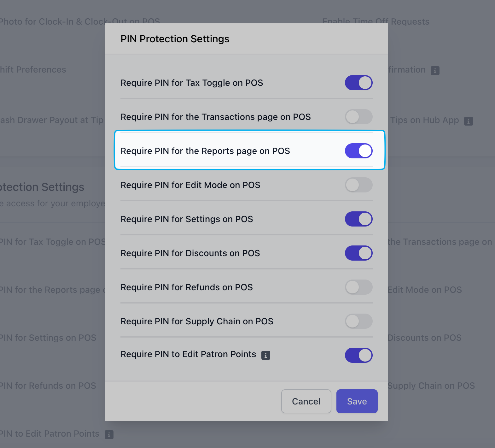Cancel the PIN Protection Settings dialog
495x448 pixels.
tap(306, 401)
